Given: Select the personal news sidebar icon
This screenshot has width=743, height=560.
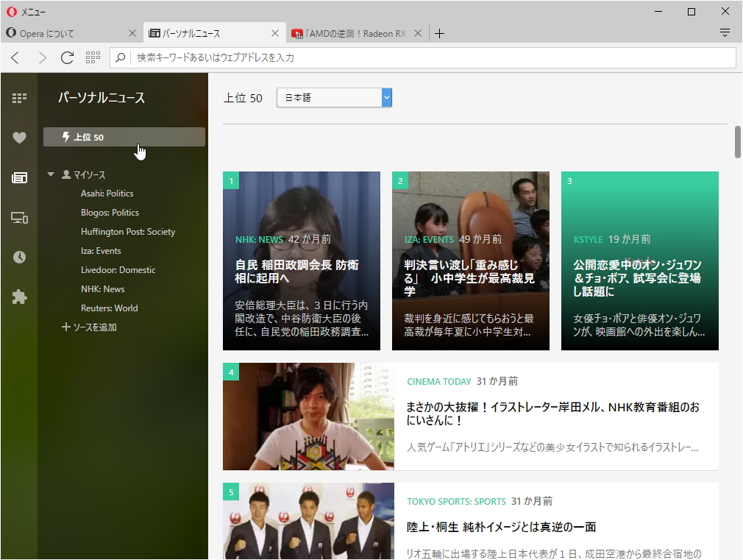Looking at the screenshot, I should 18,177.
